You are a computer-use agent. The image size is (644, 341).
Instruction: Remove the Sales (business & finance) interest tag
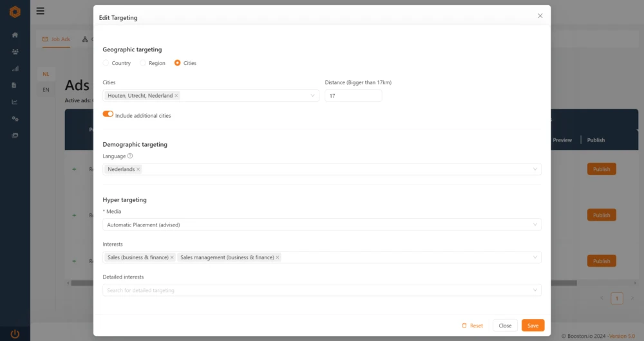coord(172,257)
